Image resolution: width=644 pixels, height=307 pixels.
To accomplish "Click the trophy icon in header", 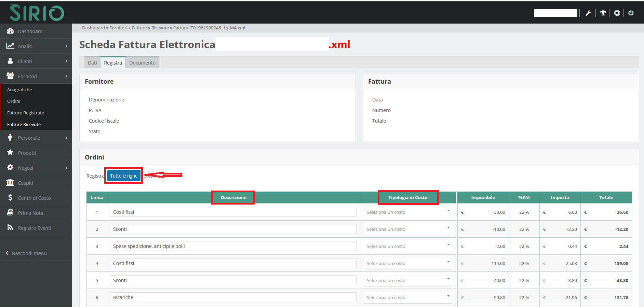I will tap(603, 13).
